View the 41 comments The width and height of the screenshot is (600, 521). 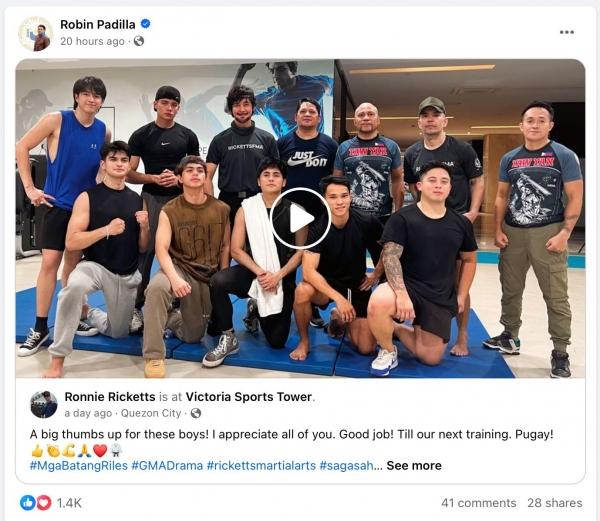479,503
